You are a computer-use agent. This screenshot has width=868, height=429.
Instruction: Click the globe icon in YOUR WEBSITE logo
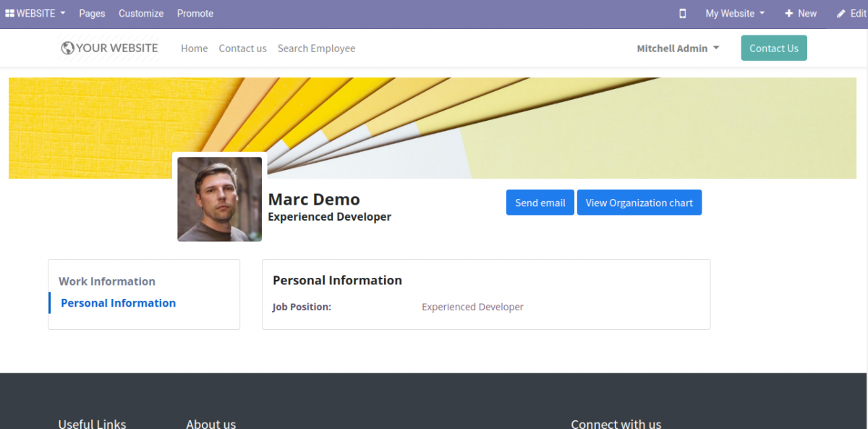pyautogui.click(x=67, y=48)
